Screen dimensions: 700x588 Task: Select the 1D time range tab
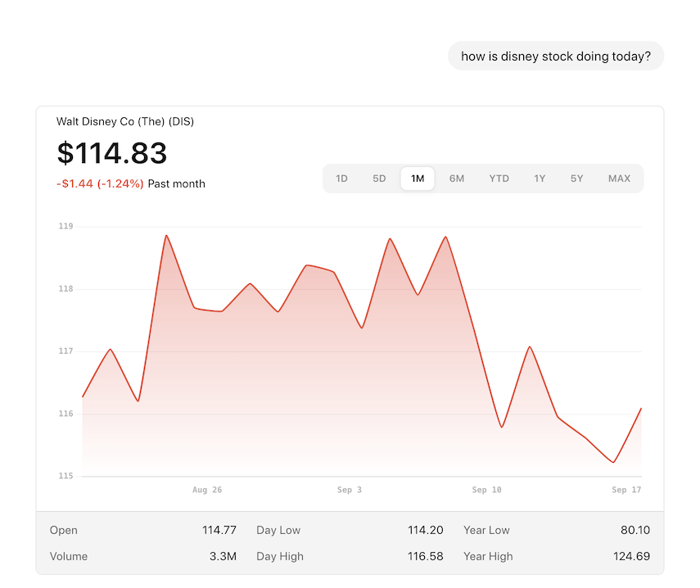click(341, 179)
